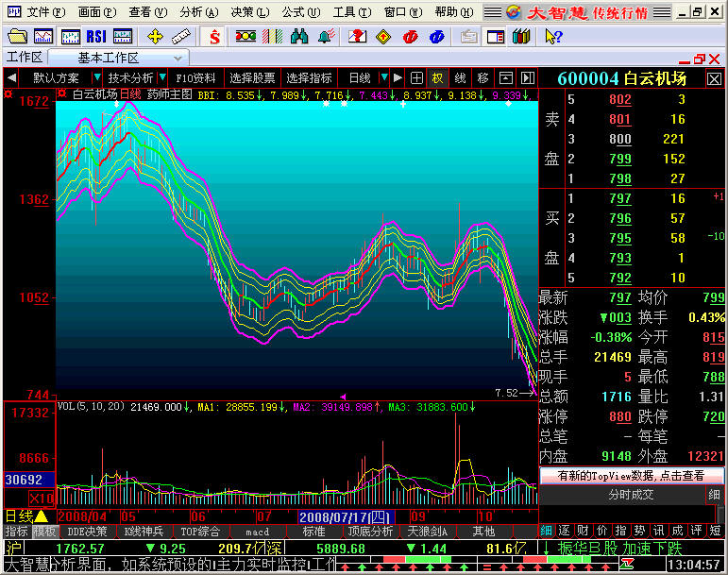Click the red-green striped bars icon
This screenshot has width=728, height=575.
273,36
